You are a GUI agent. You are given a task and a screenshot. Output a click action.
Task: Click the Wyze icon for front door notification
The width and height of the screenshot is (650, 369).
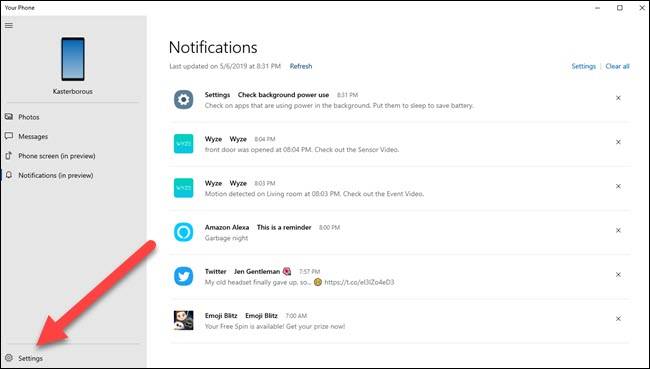click(184, 144)
